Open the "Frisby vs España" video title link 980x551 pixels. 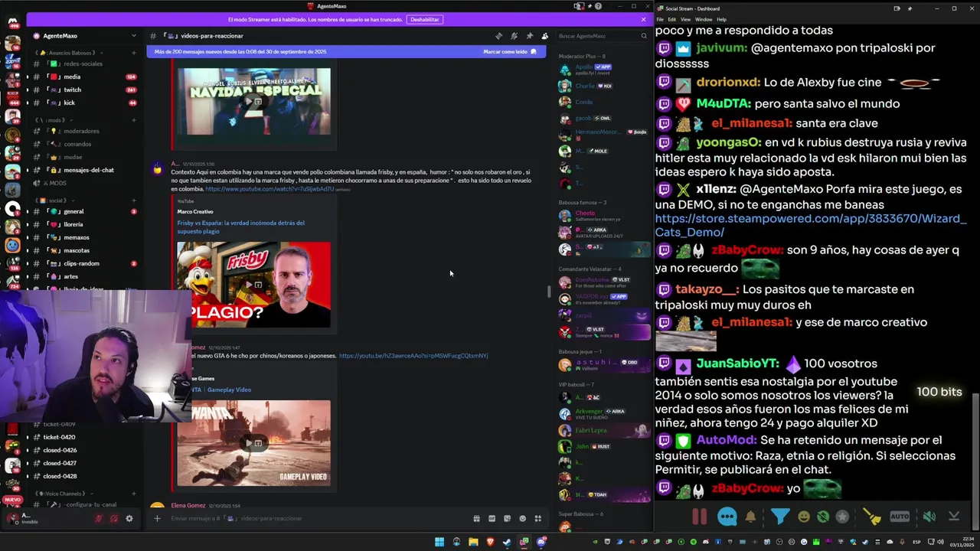(x=241, y=227)
